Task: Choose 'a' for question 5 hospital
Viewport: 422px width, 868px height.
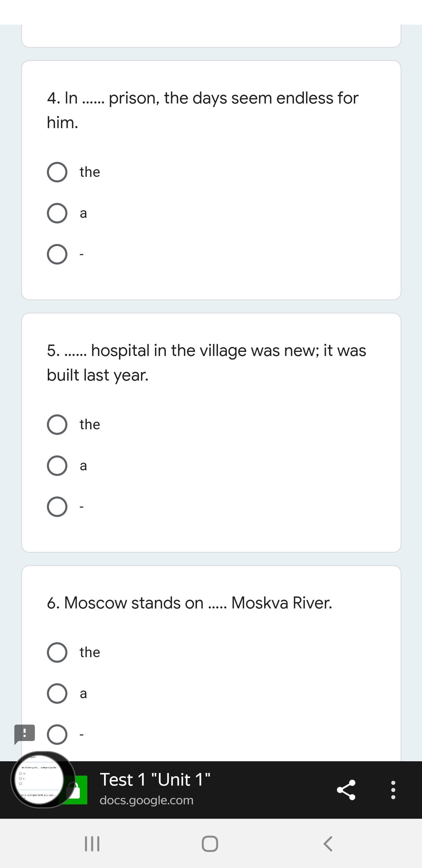Action: (57, 466)
